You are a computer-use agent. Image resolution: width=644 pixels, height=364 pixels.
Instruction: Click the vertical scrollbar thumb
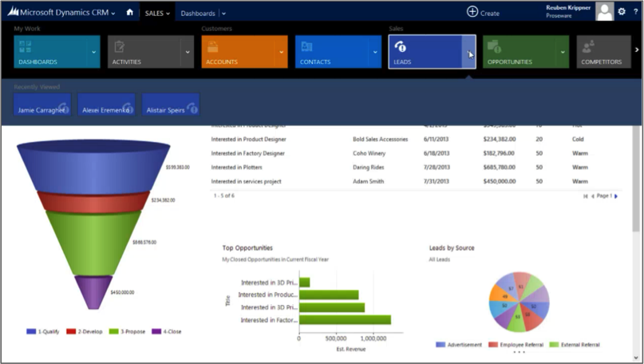point(636,179)
